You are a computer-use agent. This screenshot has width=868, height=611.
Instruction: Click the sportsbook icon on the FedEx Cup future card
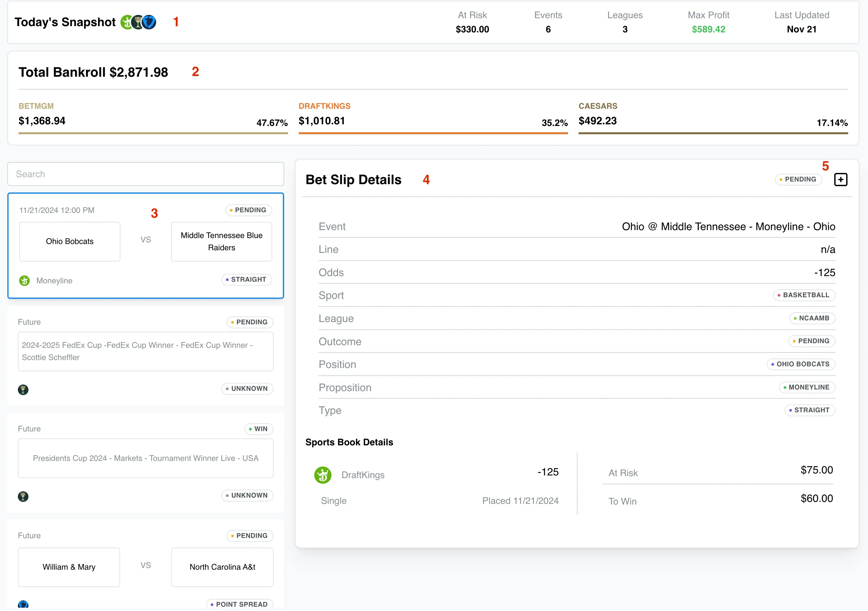click(23, 389)
